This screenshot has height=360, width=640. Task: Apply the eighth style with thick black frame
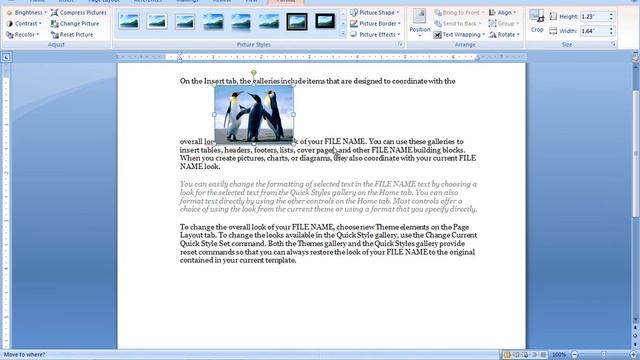coord(325,21)
